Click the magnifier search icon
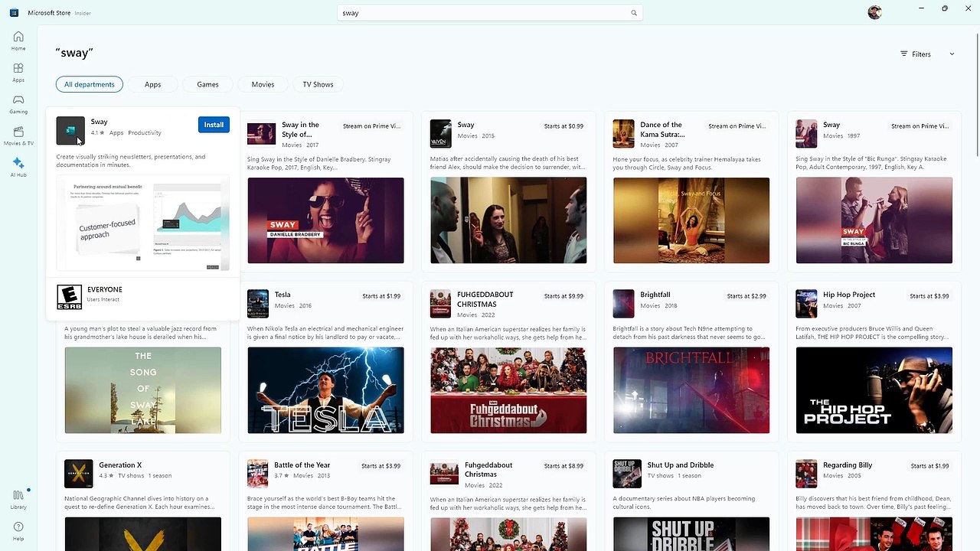Image resolution: width=980 pixels, height=551 pixels. coord(634,13)
